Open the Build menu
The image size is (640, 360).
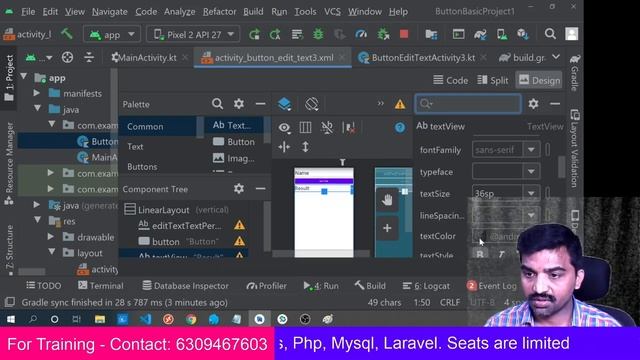click(x=253, y=11)
